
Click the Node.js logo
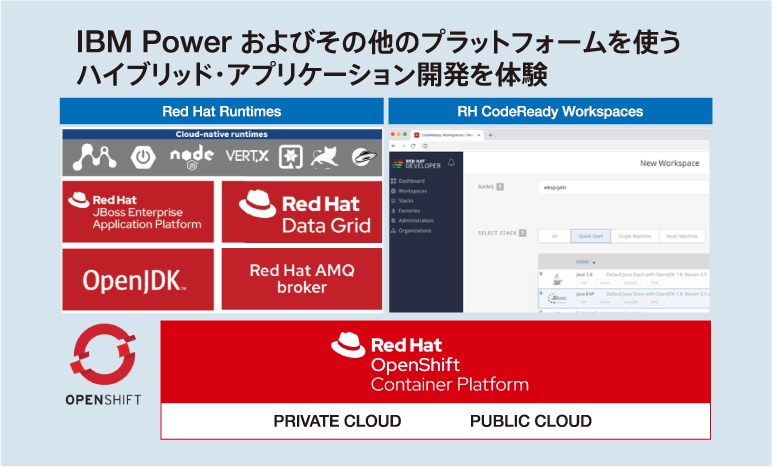[192, 157]
